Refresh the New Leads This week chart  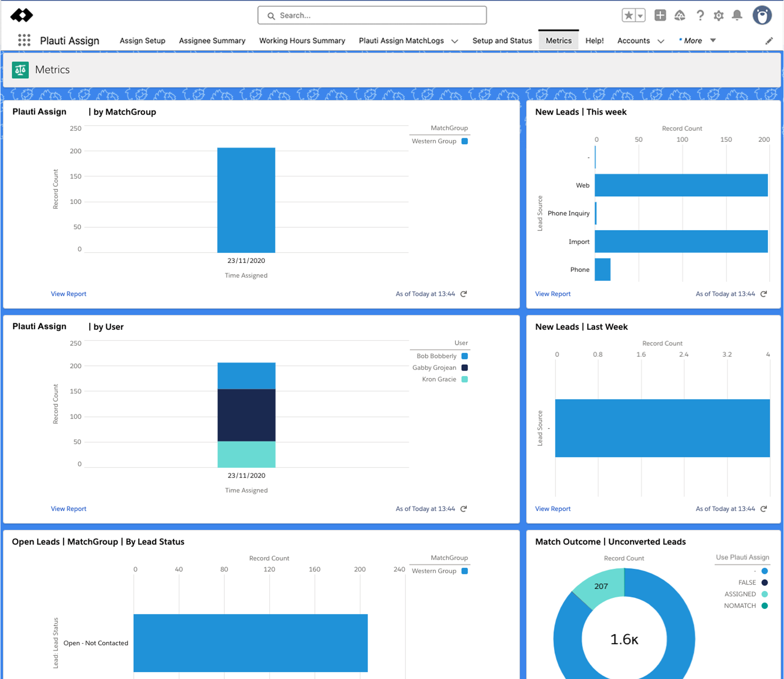(764, 294)
